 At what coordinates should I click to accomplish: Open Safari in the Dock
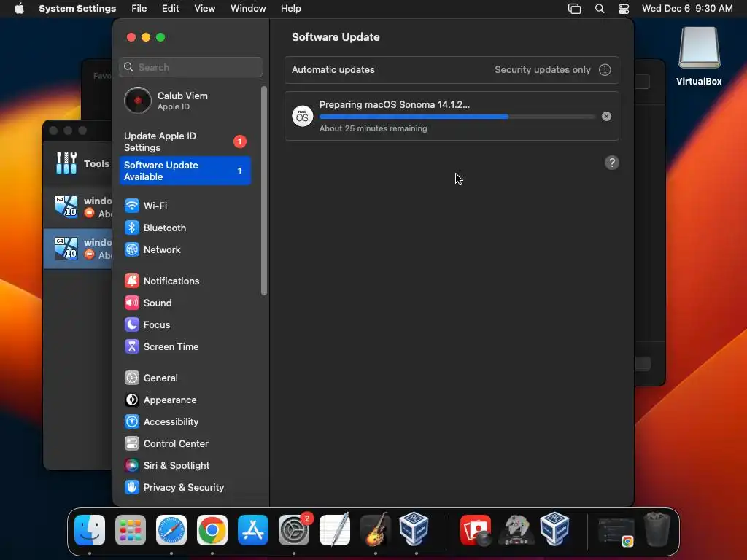tap(171, 530)
